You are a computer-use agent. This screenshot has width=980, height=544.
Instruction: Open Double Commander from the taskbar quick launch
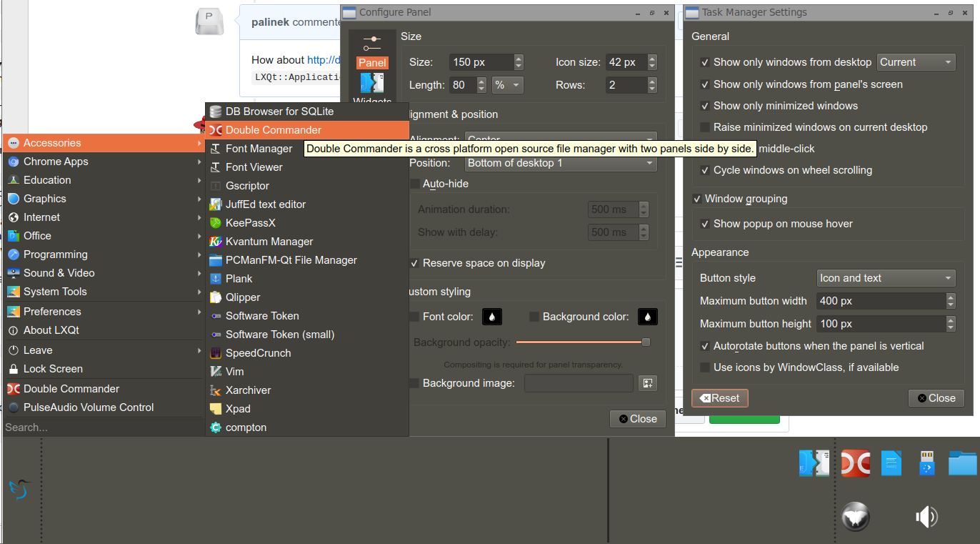855,463
